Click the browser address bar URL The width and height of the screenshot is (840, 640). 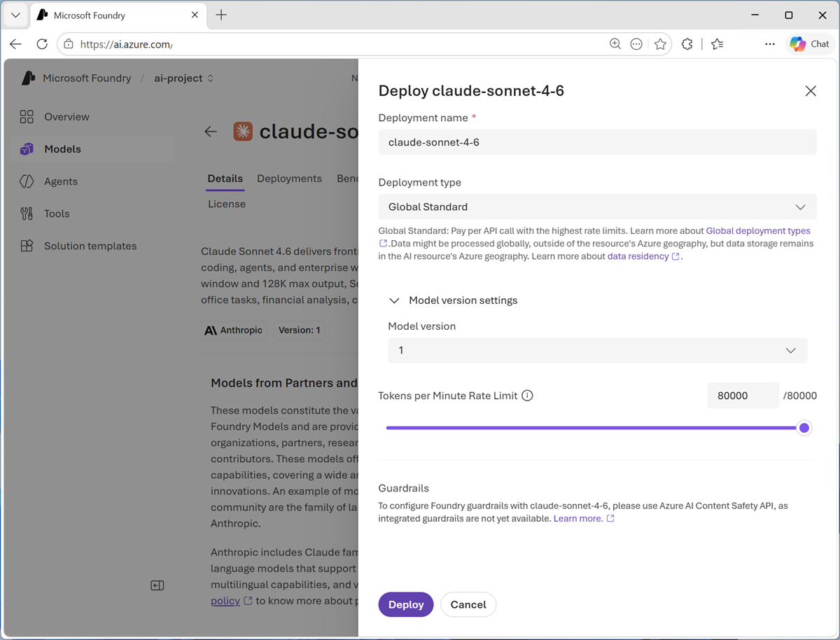pyautogui.click(x=126, y=44)
